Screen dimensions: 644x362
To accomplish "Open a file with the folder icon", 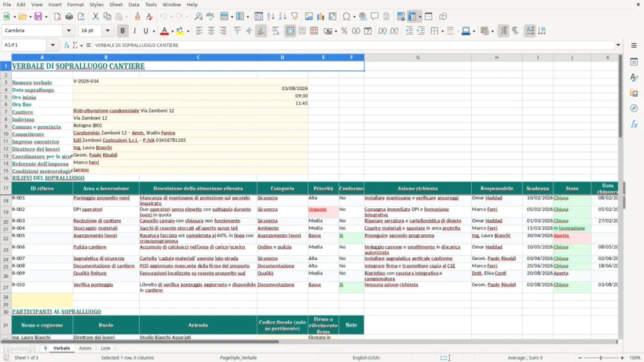I will pos(22,16).
